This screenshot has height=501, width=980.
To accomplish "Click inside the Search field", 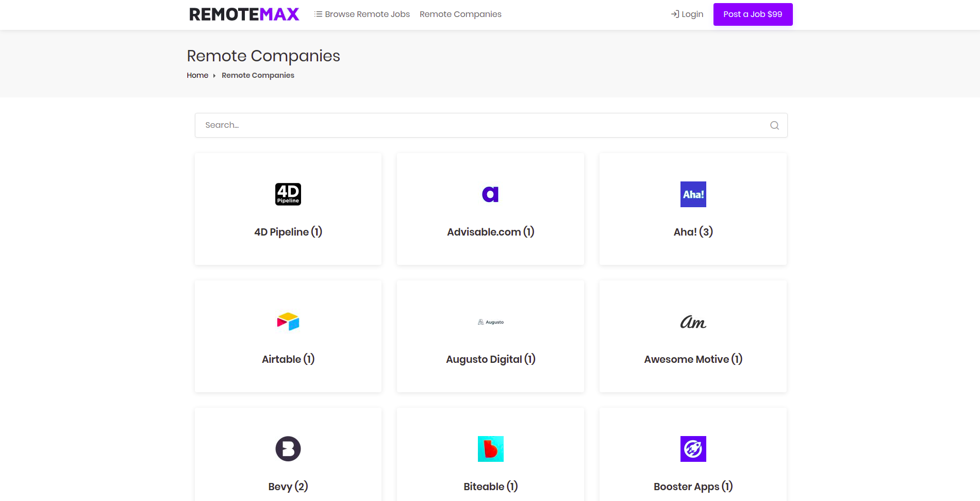I will 464,125.
